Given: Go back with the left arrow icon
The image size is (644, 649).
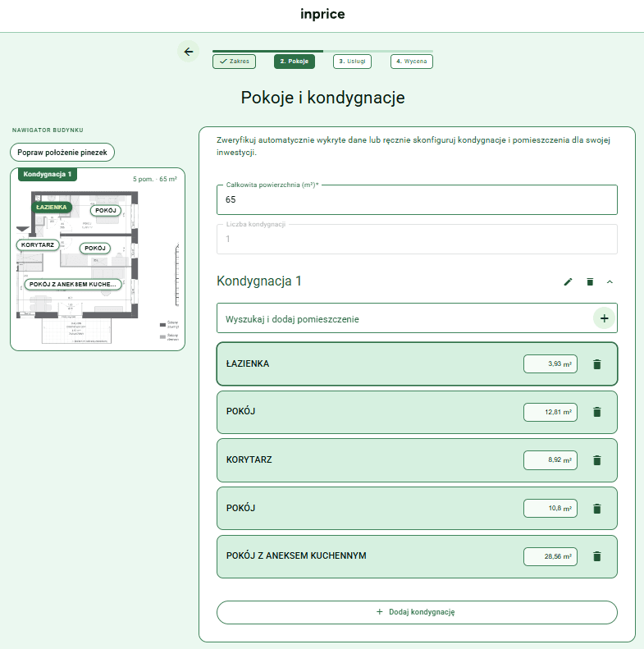Looking at the screenshot, I should click(189, 52).
